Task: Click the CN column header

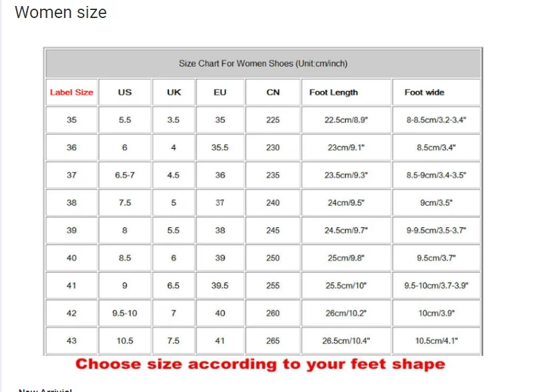Action: click(x=273, y=92)
